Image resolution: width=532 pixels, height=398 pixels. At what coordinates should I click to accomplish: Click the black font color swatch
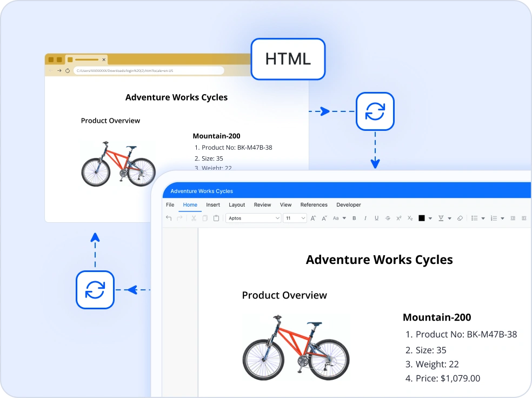coord(422,218)
